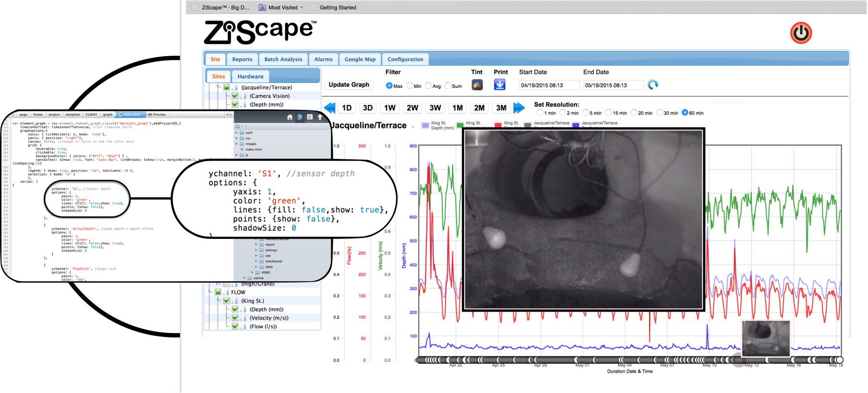Step forward with the double right arrow

pos(519,107)
